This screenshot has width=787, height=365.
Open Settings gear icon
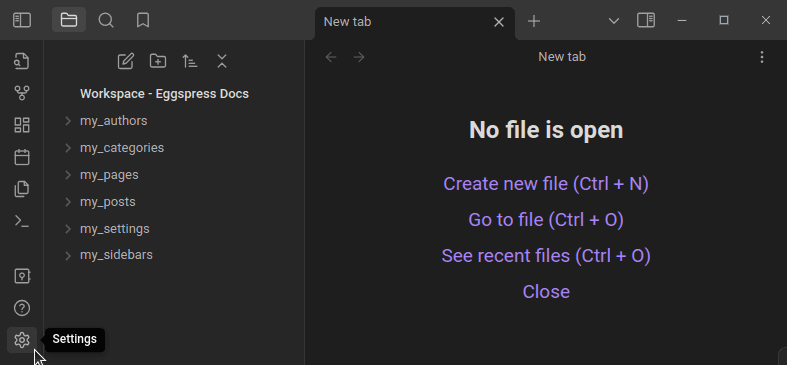22,340
